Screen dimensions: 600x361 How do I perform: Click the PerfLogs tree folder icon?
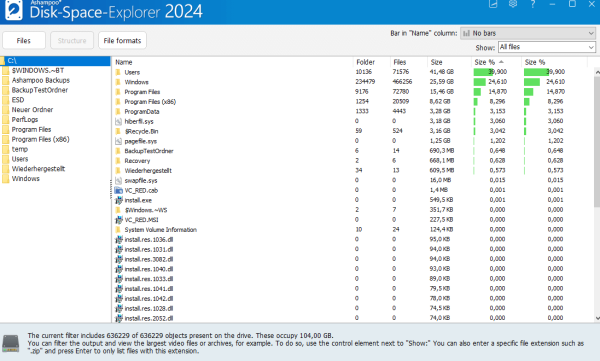tap(5, 120)
